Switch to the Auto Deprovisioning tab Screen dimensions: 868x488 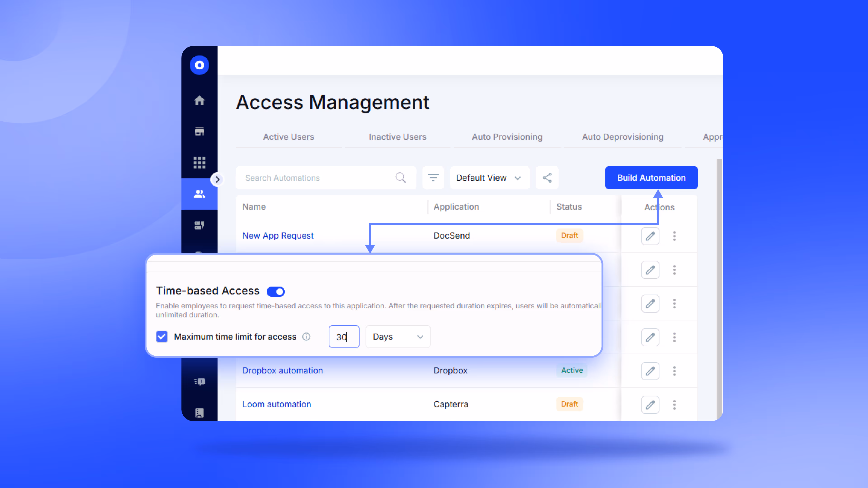click(622, 137)
